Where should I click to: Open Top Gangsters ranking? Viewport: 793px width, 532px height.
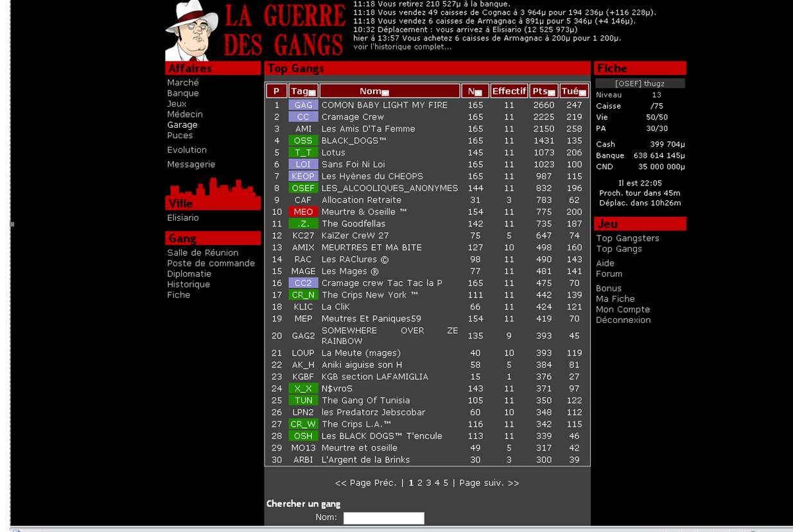tap(627, 238)
